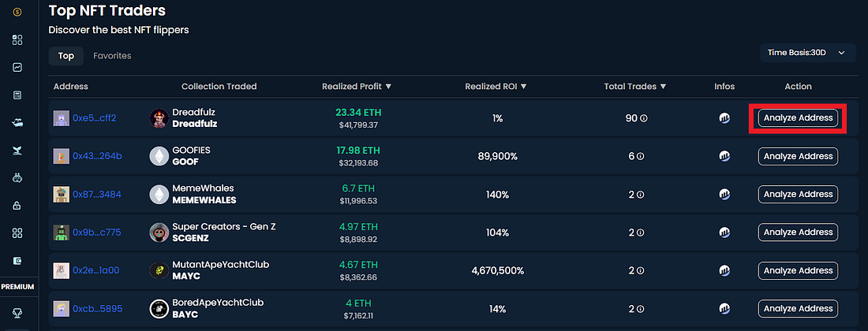The height and width of the screenshot is (331, 868).
Task: Sort by Realized ROI column arrow
Action: pyautogui.click(x=524, y=87)
